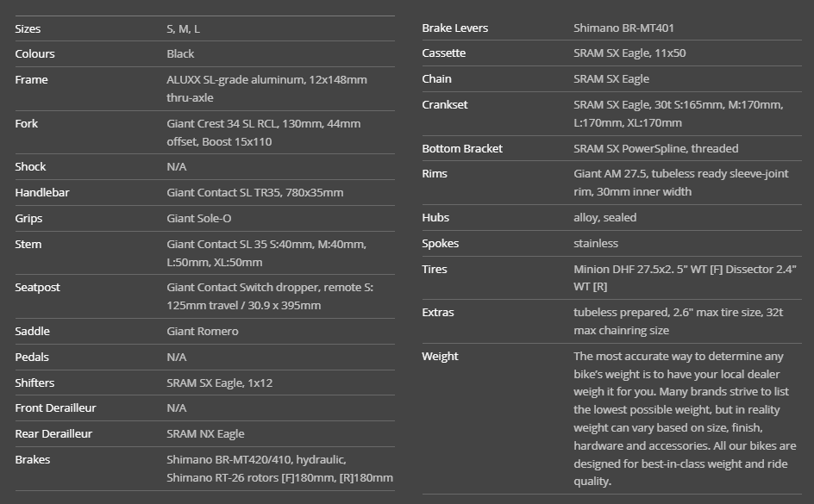The height and width of the screenshot is (504, 814).
Task: Select the Fork specification Giant Crest 34 text
Action: coord(263,132)
